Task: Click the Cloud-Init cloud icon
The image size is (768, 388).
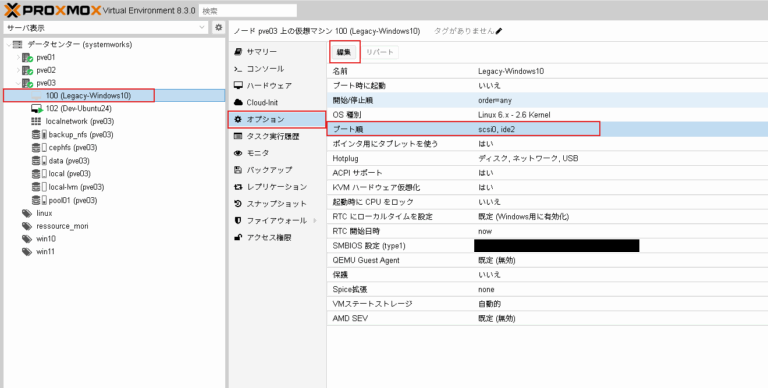Action: tap(238, 102)
